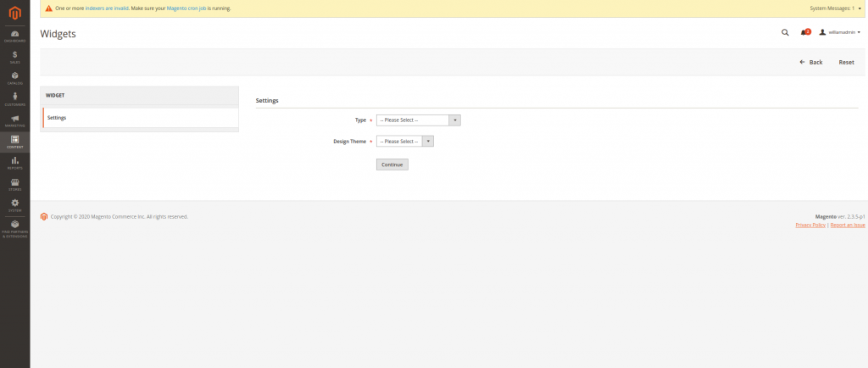
Task: Open the Dashboard section in the sidebar
Action: click(x=14, y=36)
